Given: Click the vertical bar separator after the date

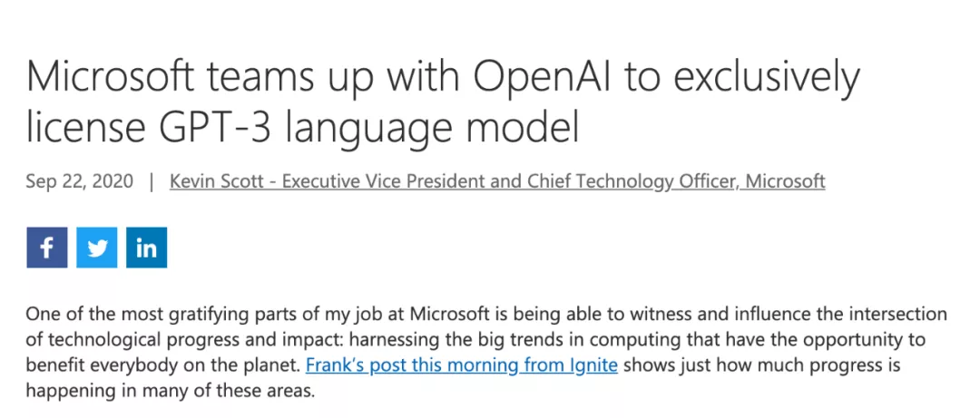Looking at the screenshot, I should point(152,182).
